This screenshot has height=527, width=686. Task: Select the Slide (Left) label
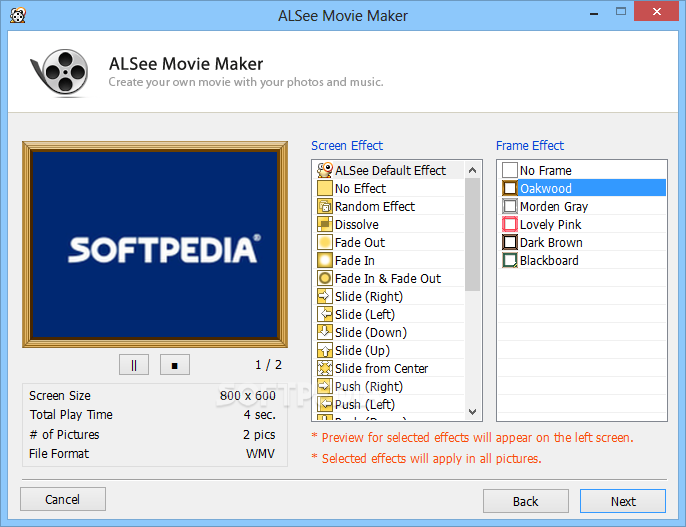[365, 314]
